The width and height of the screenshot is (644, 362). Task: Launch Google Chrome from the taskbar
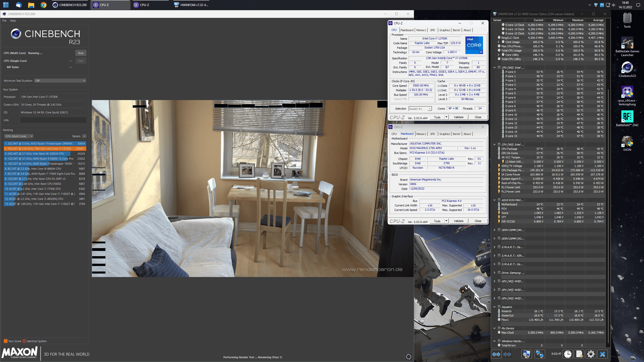coord(44,5)
